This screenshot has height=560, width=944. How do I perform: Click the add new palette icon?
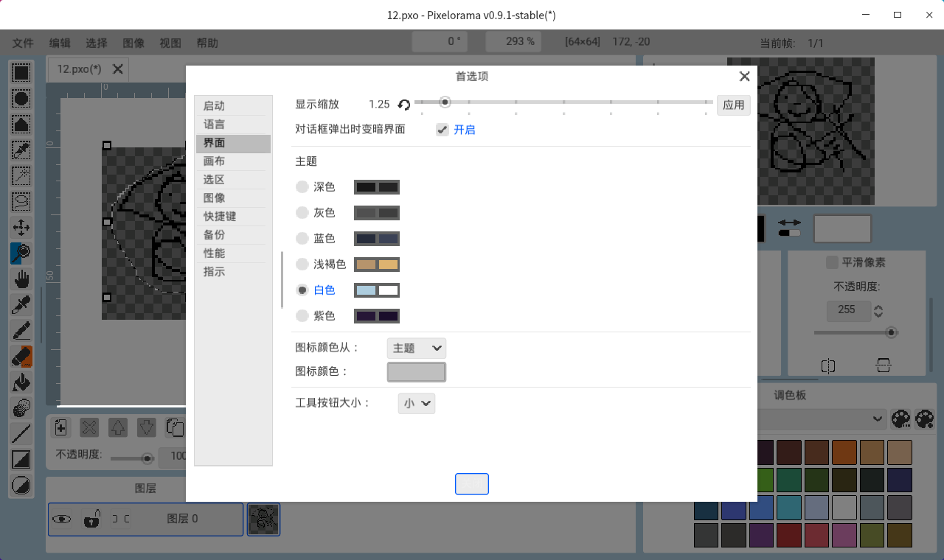[x=900, y=419]
